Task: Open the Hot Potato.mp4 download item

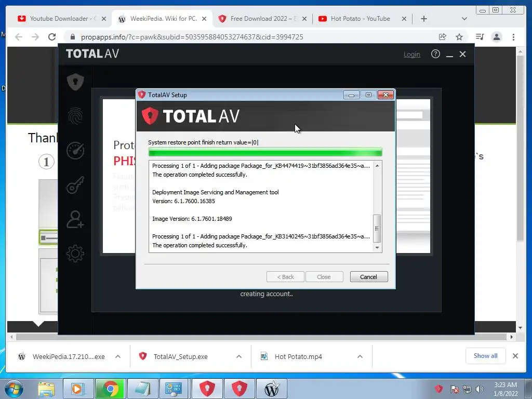Action: click(x=292, y=356)
